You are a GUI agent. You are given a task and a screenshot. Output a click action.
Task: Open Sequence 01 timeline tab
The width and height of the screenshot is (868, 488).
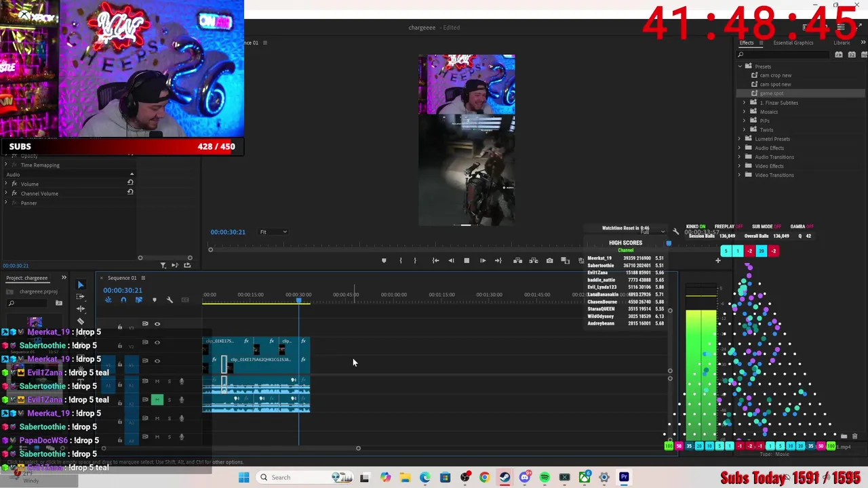(122, 278)
